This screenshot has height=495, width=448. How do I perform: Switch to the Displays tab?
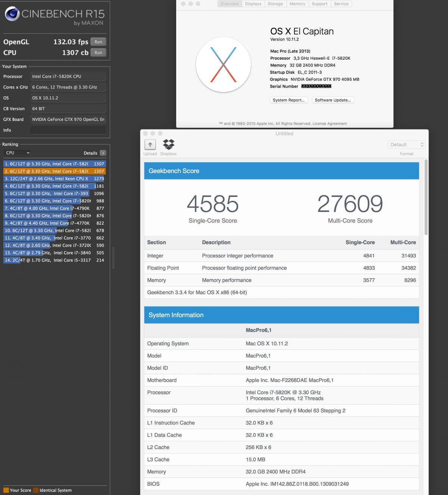[x=253, y=4]
